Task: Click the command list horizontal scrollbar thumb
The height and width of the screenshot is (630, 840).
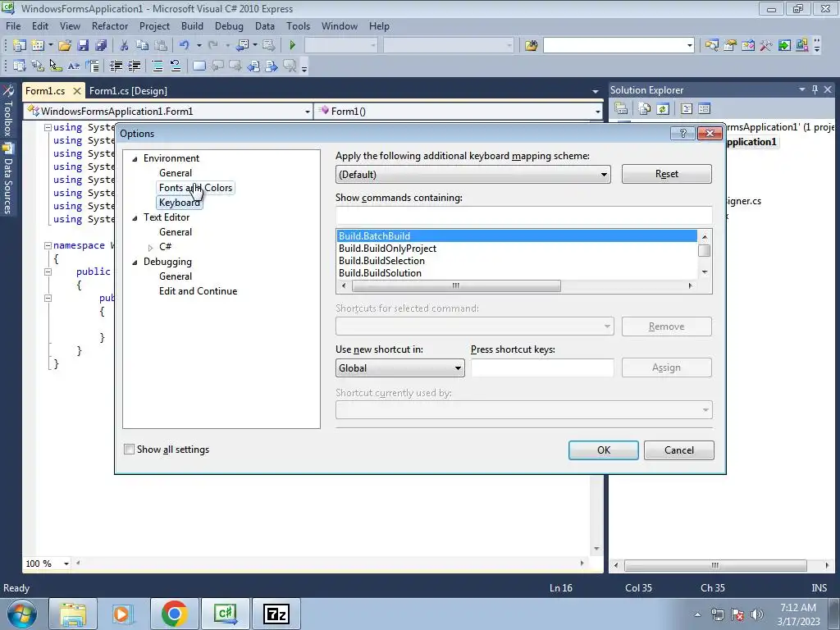Action: point(456,286)
